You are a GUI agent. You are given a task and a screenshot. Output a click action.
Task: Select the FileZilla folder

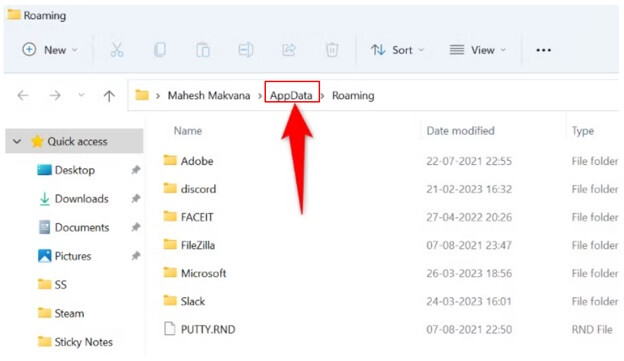[x=198, y=245]
